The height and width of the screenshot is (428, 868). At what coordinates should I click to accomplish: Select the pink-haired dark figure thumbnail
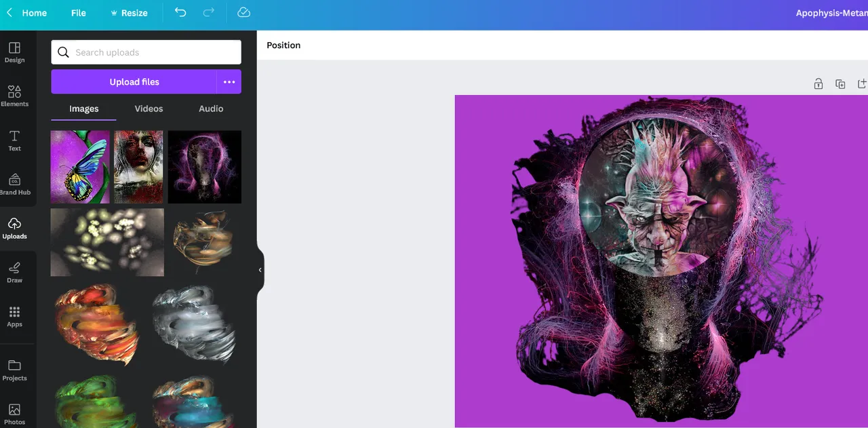tap(205, 167)
